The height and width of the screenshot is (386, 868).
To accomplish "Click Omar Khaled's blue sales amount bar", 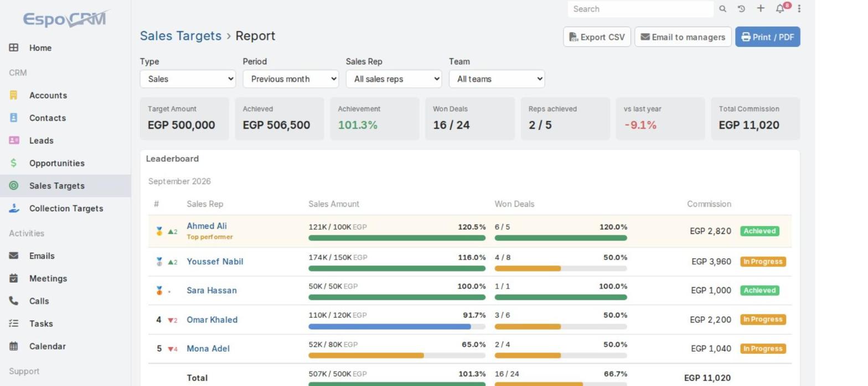I will [390, 326].
